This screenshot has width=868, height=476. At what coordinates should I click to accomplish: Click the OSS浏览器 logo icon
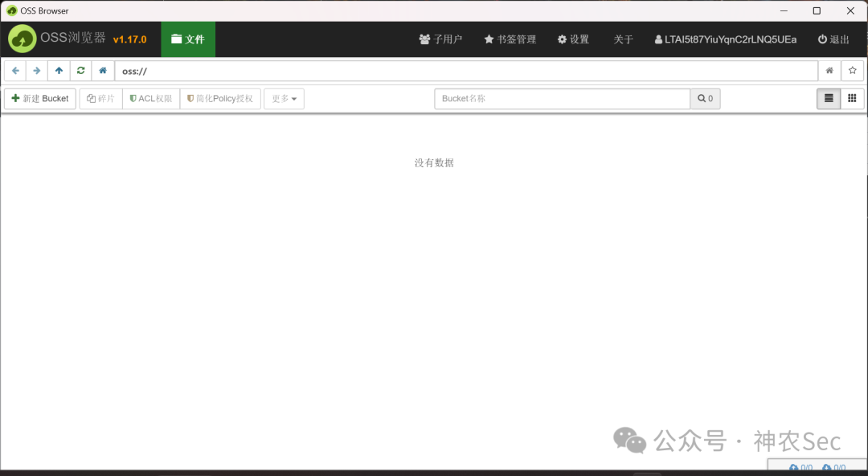click(x=23, y=39)
